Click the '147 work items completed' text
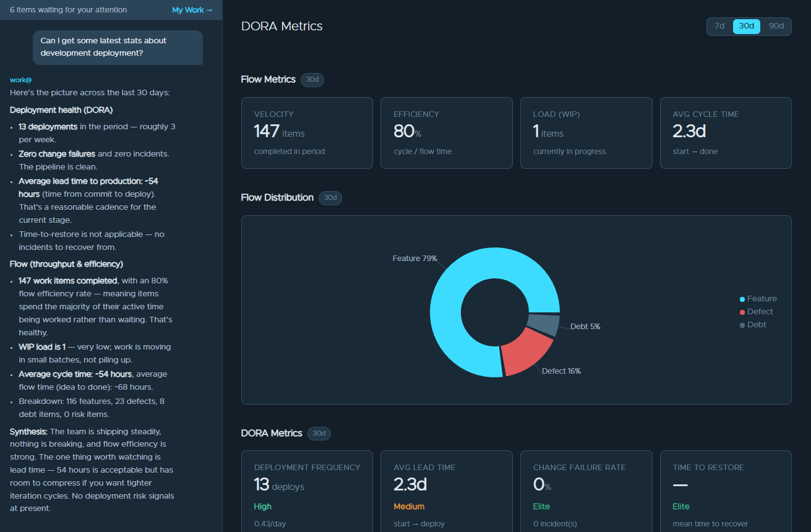Screen dimensions: 811x532 click(x=68, y=280)
